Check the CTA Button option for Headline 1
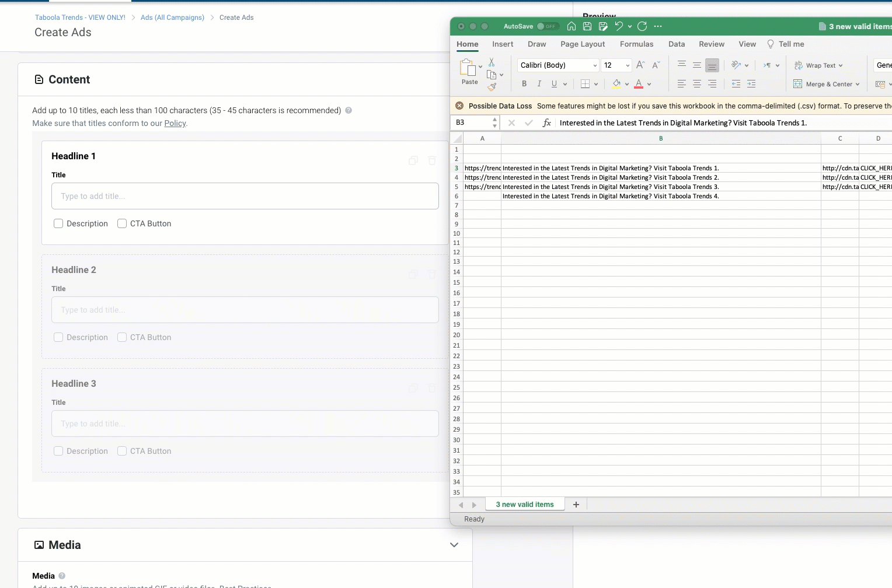The image size is (892, 588). 122,223
